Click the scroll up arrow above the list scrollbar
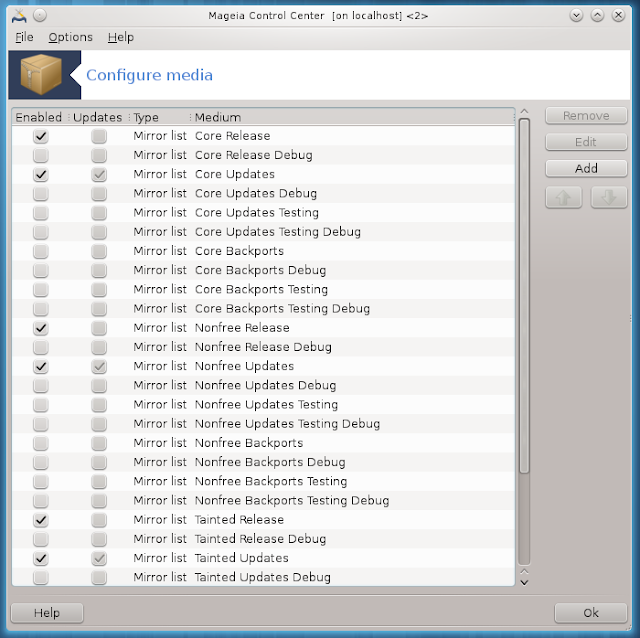 pyautogui.click(x=524, y=111)
